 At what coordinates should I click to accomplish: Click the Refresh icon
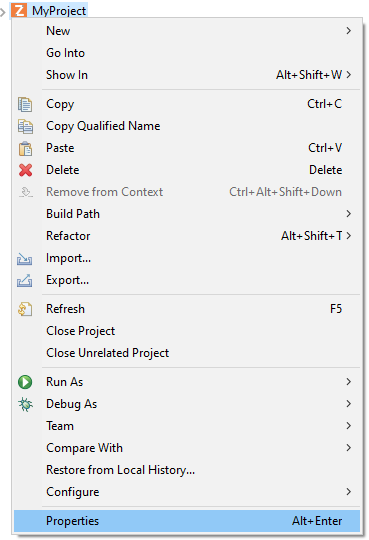coord(25,309)
